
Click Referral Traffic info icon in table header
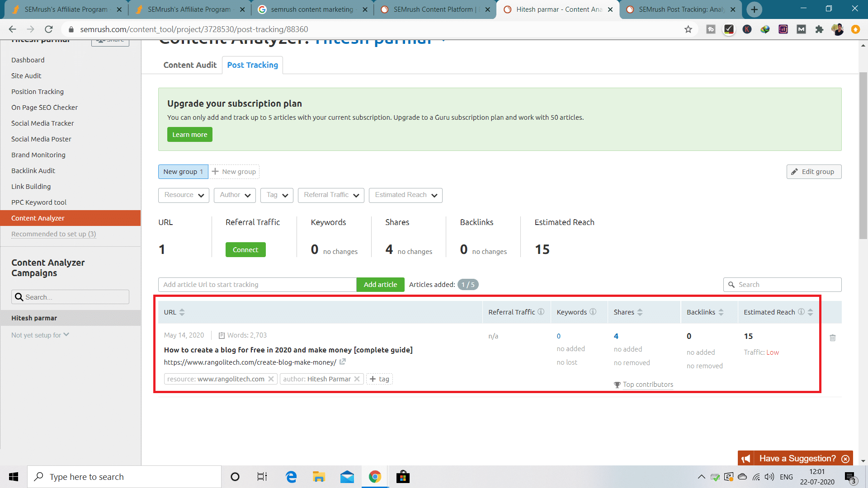pos(541,312)
